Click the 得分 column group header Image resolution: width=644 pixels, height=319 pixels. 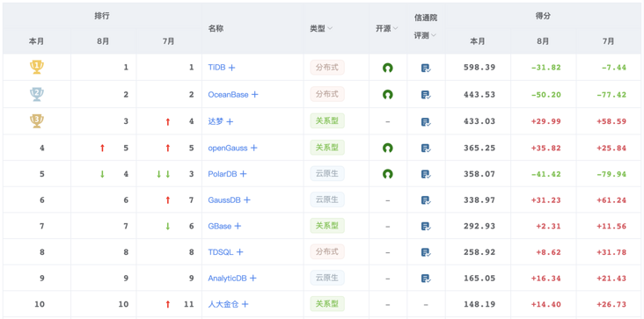[x=544, y=17]
